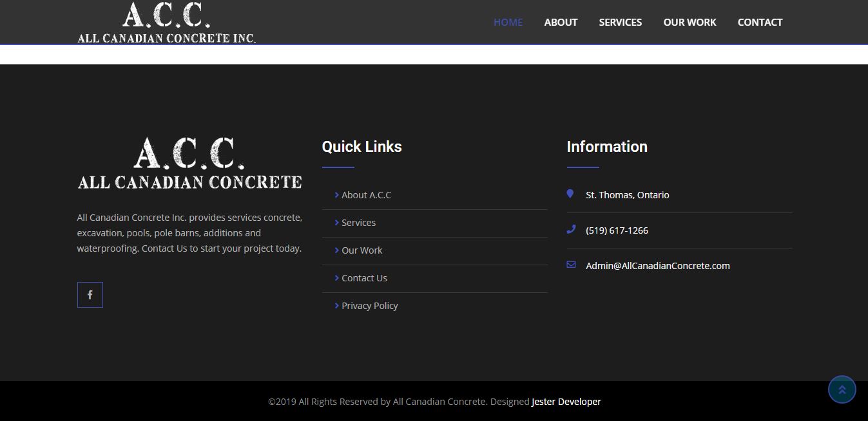Open the About nav item

point(561,22)
